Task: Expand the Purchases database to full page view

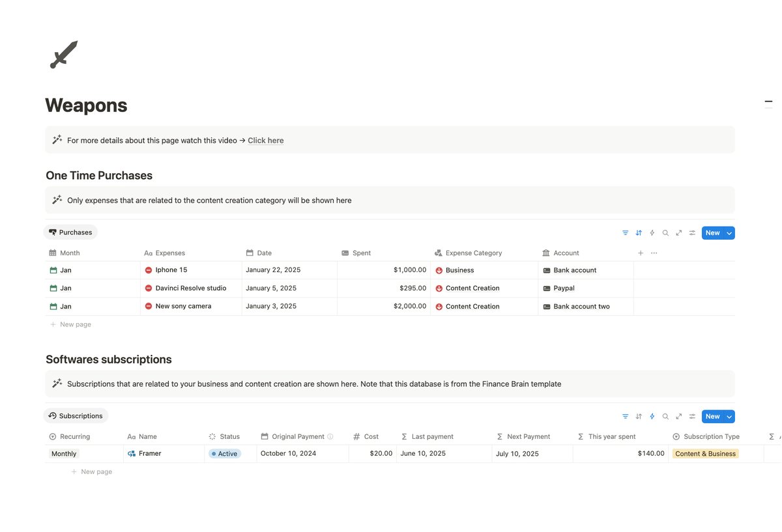Action: (678, 232)
